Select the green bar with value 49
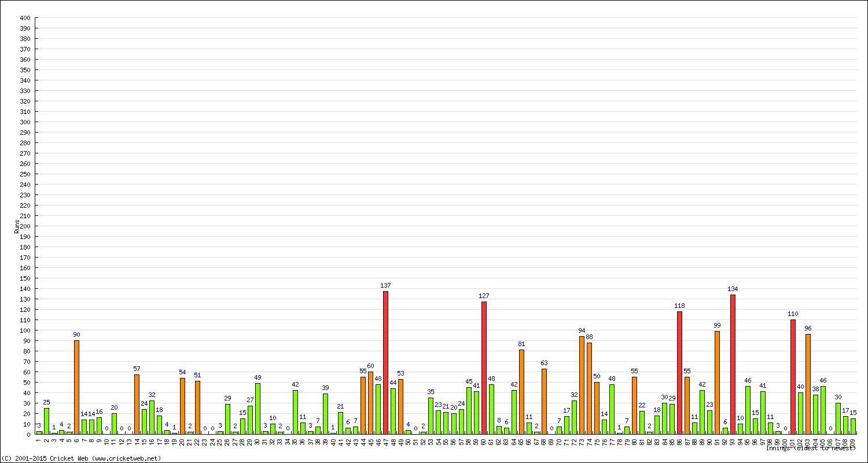Viewport: 868px width, 463px height. (258, 409)
